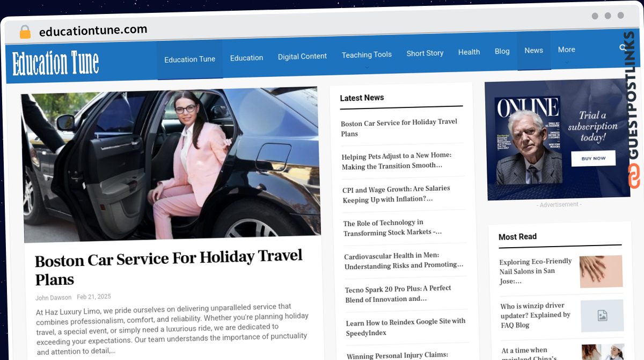This screenshot has width=644, height=360.
Task: Go to the Education menu item
Action: click(246, 58)
